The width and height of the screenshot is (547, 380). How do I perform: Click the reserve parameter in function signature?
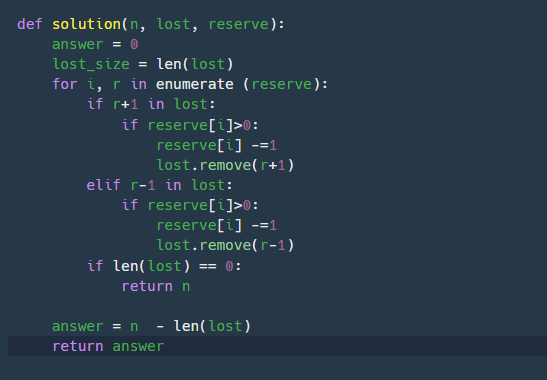tap(239, 24)
